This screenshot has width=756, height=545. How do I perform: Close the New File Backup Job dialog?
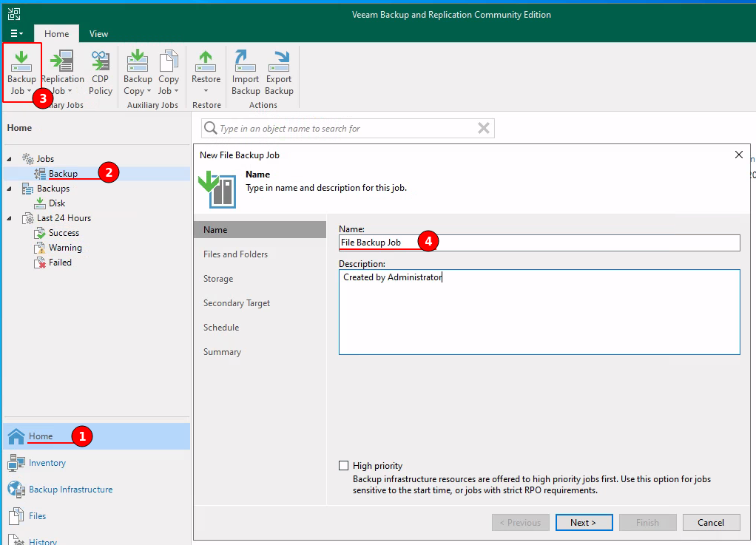739,155
